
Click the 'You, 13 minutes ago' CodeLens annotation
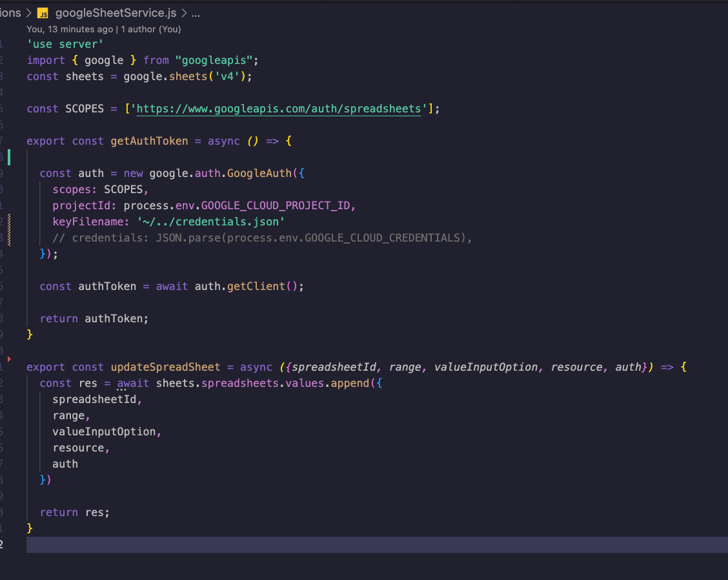click(x=69, y=29)
